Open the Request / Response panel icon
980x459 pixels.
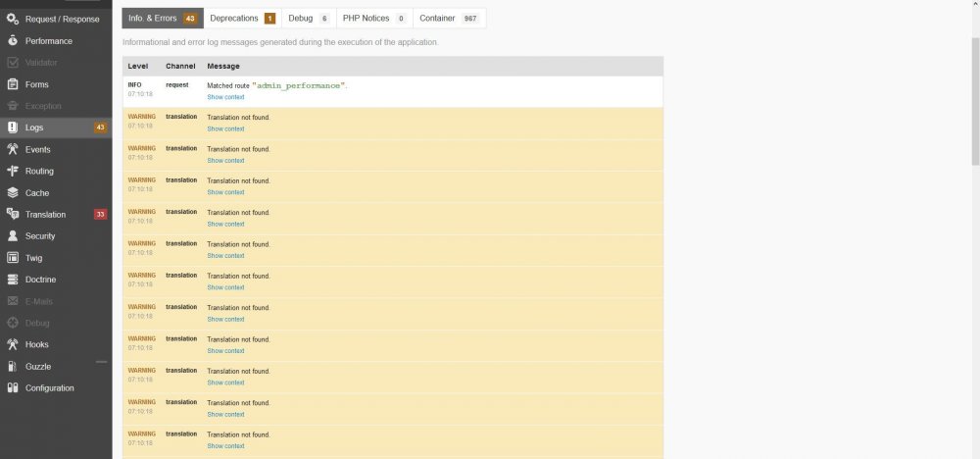point(13,19)
